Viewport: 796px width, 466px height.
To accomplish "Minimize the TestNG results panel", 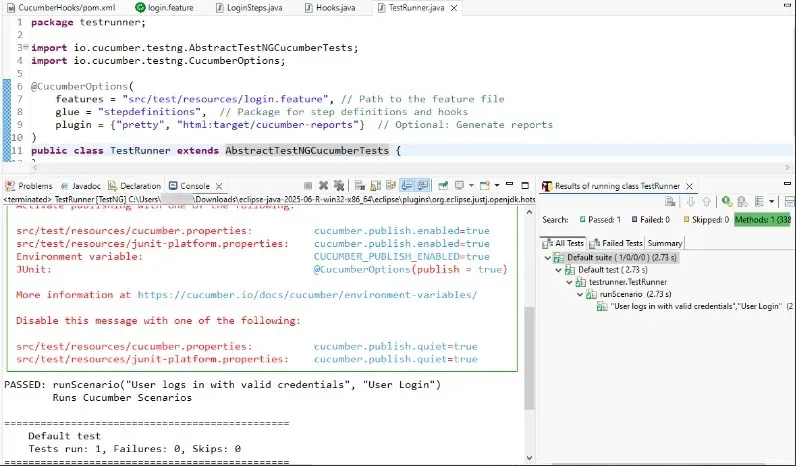I will 787,184.
